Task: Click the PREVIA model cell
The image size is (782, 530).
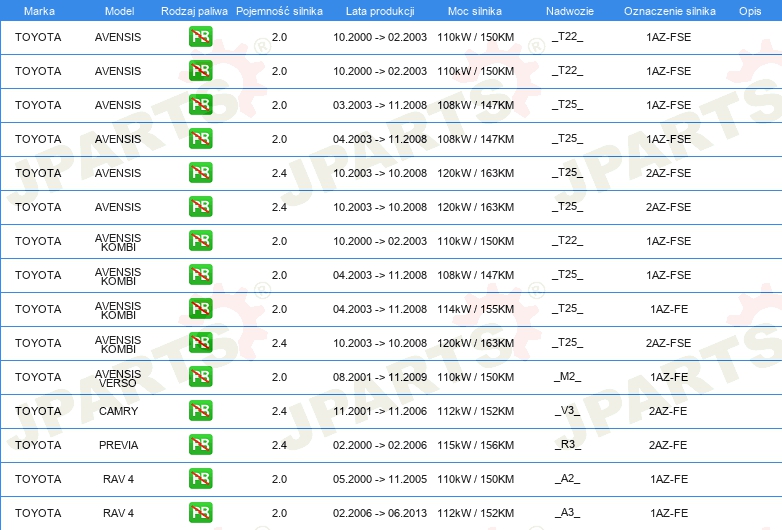Action: pyautogui.click(x=118, y=445)
